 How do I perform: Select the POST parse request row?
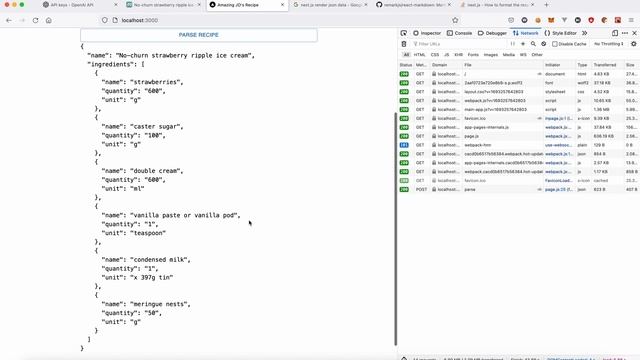click(519, 189)
